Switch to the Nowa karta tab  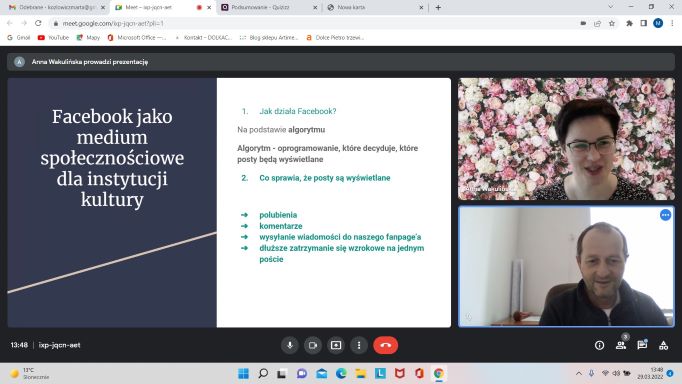click(375, 7)
